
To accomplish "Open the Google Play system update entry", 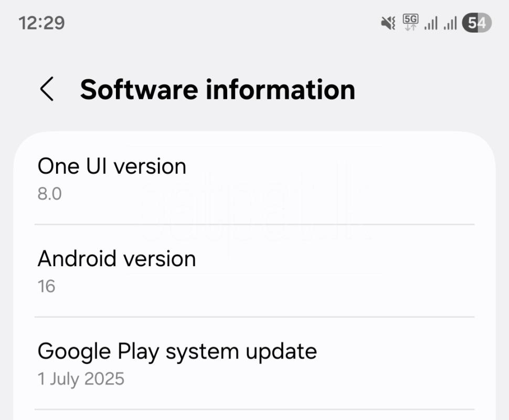I will pyautogui.click(x=177, y=351).
